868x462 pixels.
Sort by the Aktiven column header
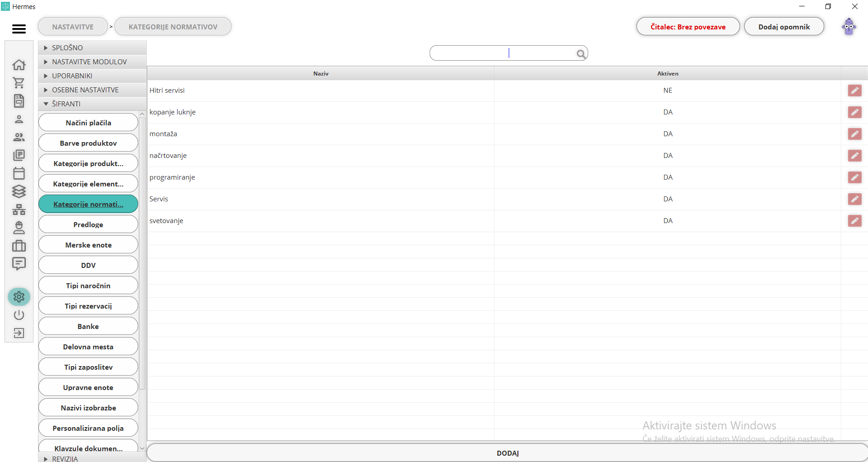tap(667, 73)
